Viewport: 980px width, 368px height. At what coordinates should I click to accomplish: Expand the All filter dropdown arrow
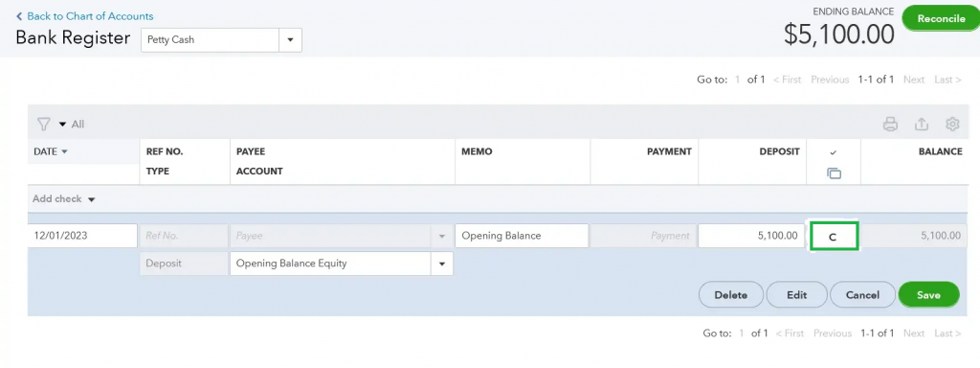click(x=62, y=125)
